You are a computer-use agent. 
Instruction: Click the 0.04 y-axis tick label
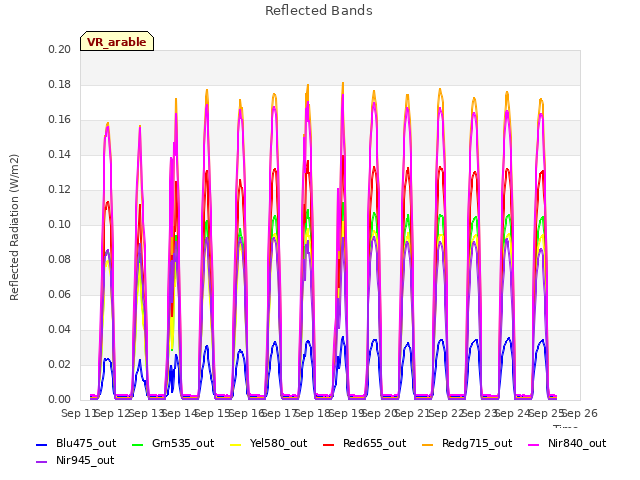pyautogui.click(x=60, y=329)
